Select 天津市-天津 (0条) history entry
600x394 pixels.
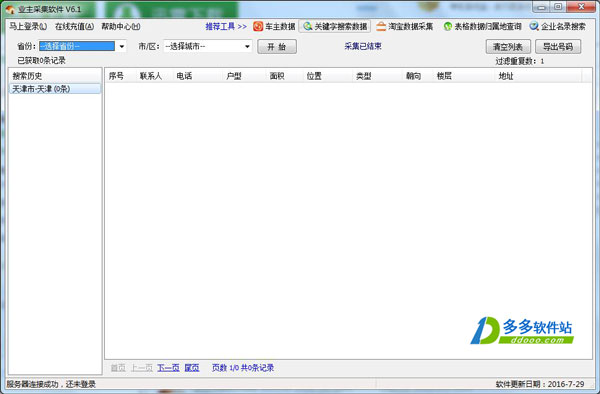tap(55, 89)
